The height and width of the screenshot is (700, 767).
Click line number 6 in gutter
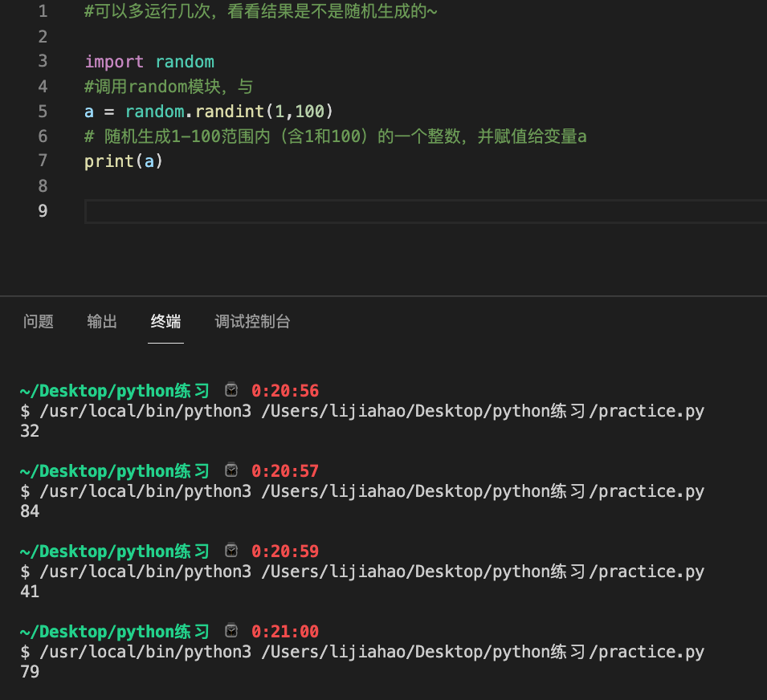click(x=43, y=136)
